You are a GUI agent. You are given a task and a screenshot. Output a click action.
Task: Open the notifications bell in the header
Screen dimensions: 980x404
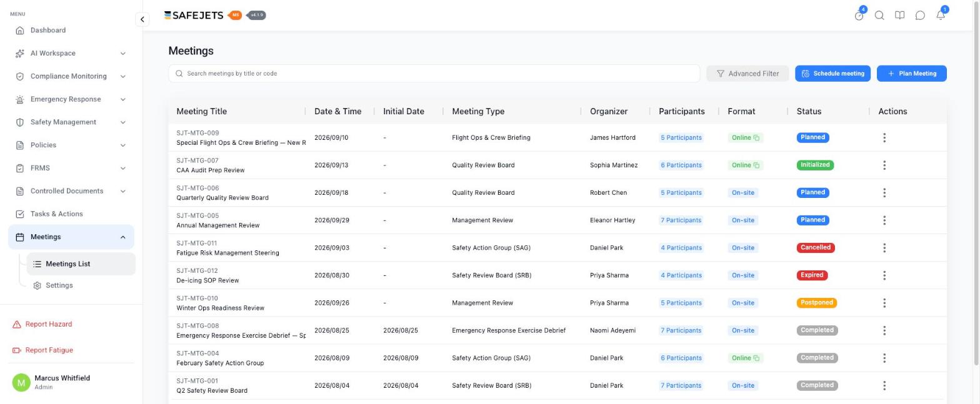940,16
